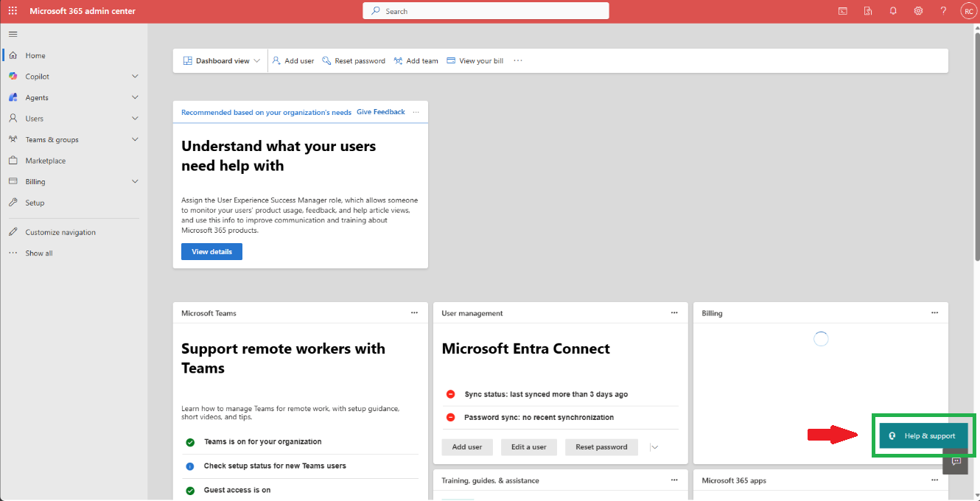Click 'Guest access is on'
The height and width of the screenshot is (501, 980).
237,490
